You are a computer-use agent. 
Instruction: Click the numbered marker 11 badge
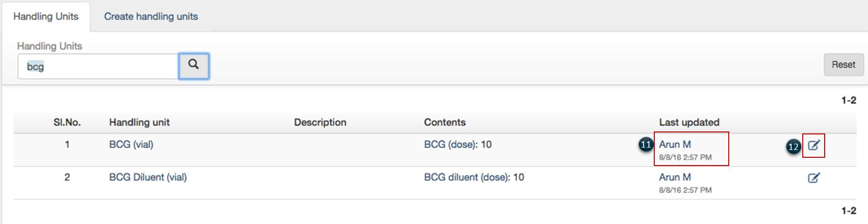(x=646, y=145)
